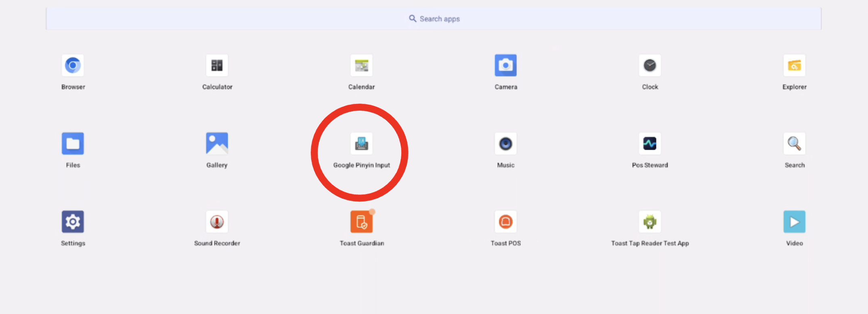This screenshot has width=868, height=314.
Task: Start the Camera app
Action: coord(505,65)
